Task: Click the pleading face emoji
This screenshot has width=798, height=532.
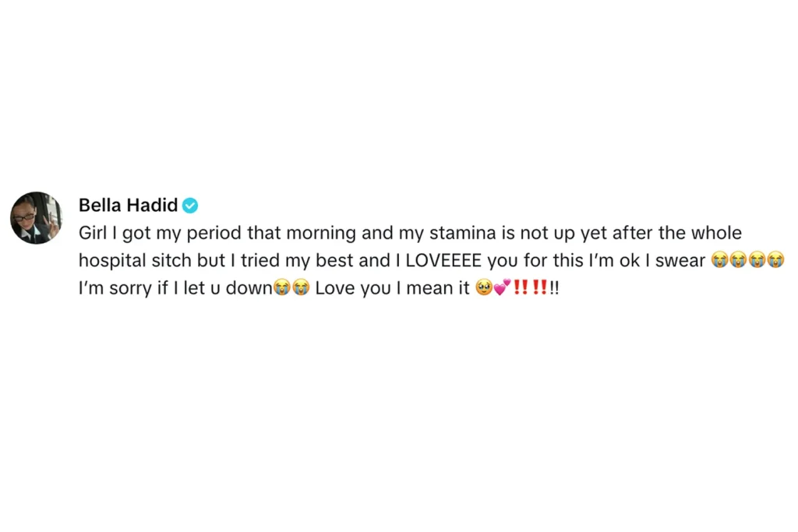Action: point(483,288)
